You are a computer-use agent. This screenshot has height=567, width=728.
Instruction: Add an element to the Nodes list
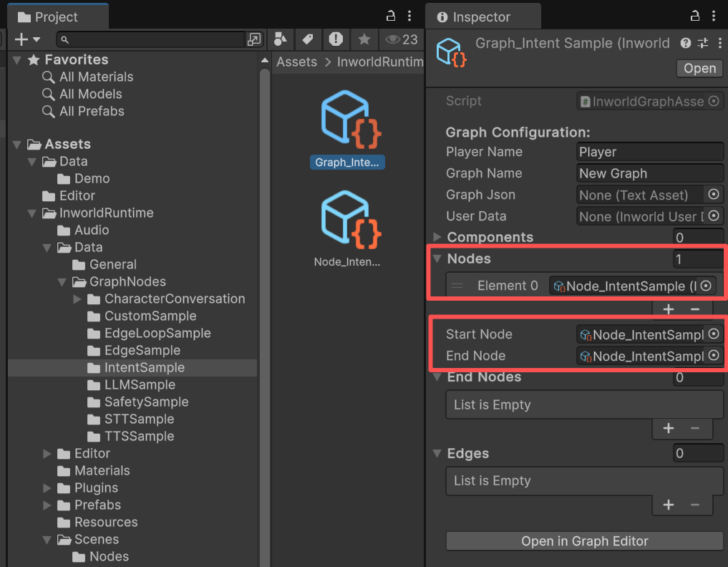[x=668, y=309]
